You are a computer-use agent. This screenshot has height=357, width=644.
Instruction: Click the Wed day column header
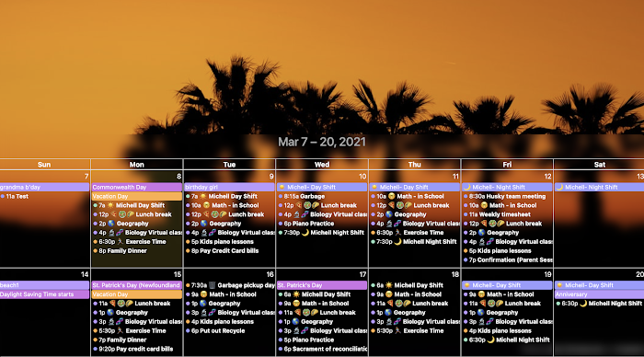point(322,165)
